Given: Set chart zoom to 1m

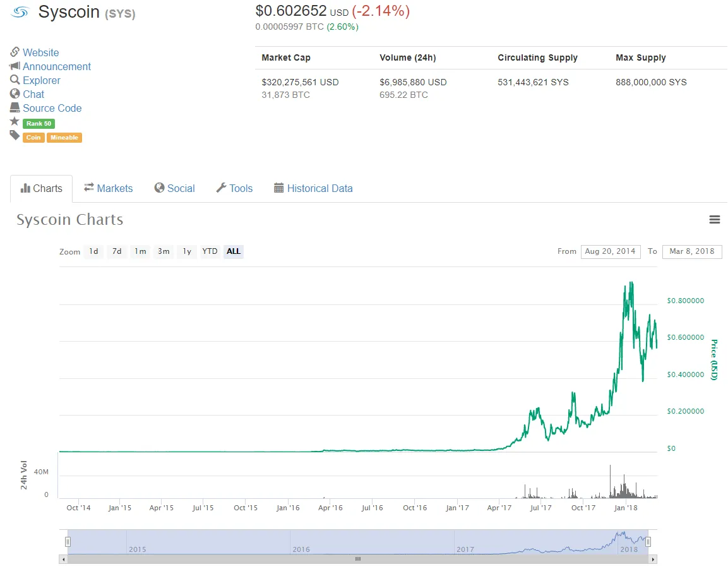Looking at the screenshot, I should 140,251.
